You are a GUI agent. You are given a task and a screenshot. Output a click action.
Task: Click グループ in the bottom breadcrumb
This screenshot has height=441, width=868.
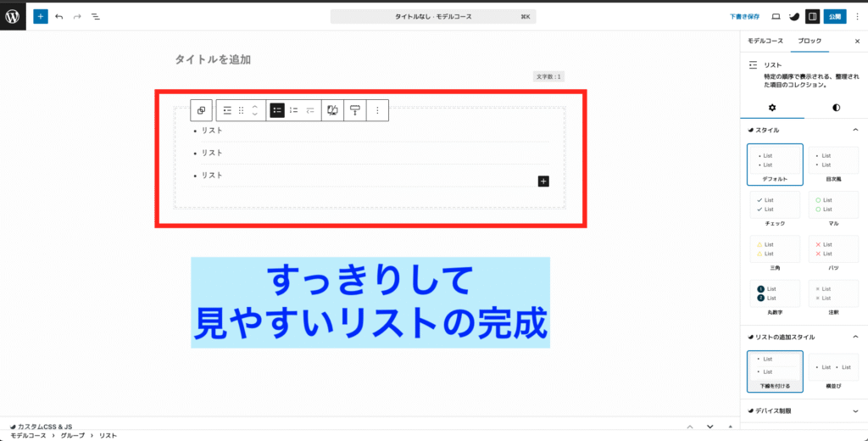[72, 435]
